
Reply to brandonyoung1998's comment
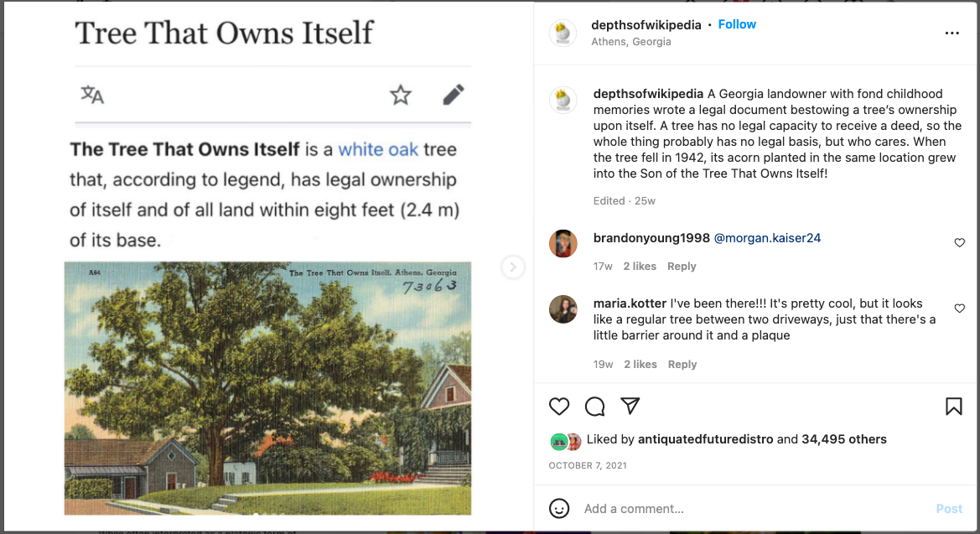click(x=682, y=267)
